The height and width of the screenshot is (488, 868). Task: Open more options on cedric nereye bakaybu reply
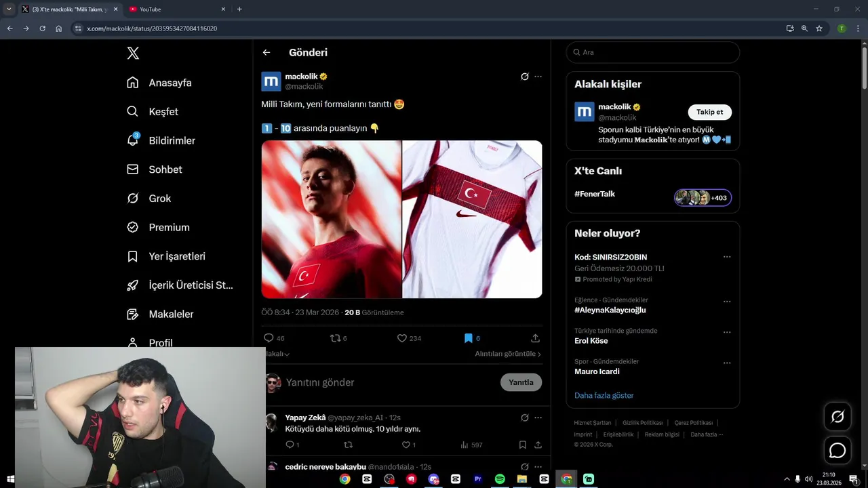[x=538, y=467]
